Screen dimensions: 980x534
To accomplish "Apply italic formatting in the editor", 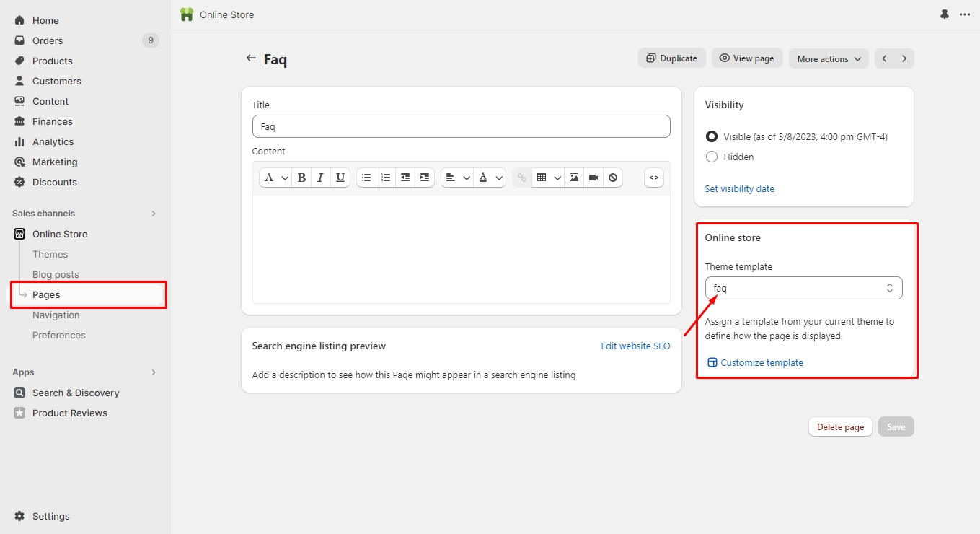I will click(321, 178).
